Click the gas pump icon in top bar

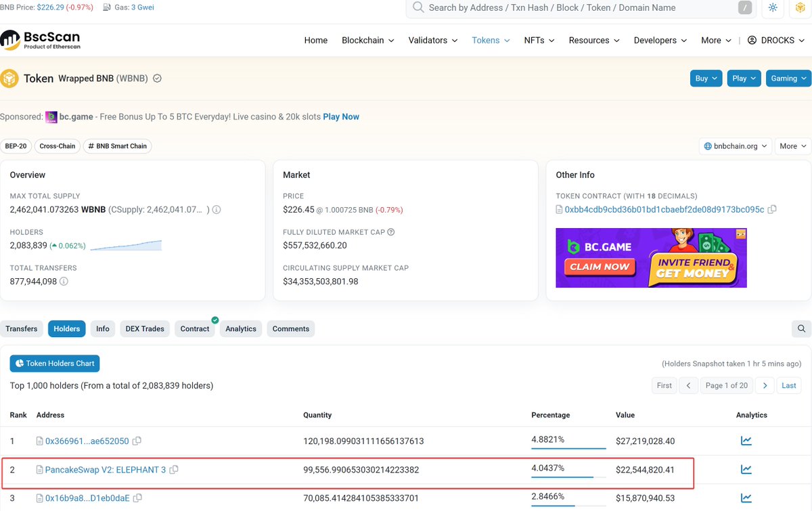tap(108, 7)
